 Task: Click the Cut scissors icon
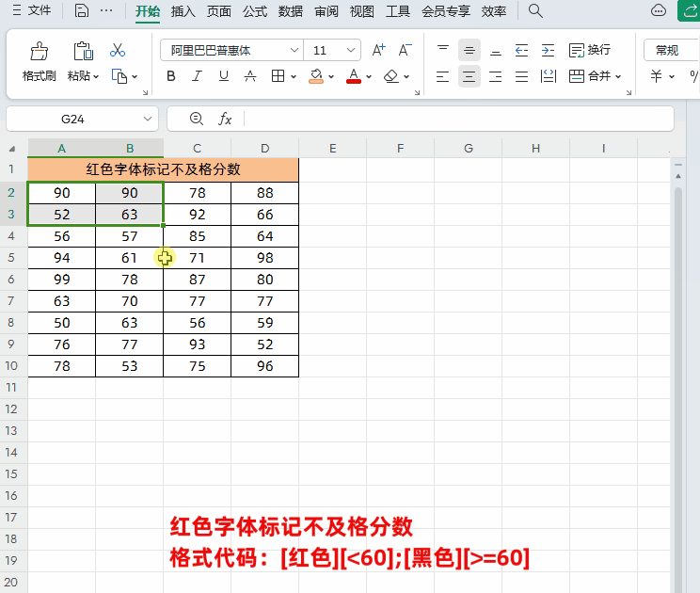[118, 50]
